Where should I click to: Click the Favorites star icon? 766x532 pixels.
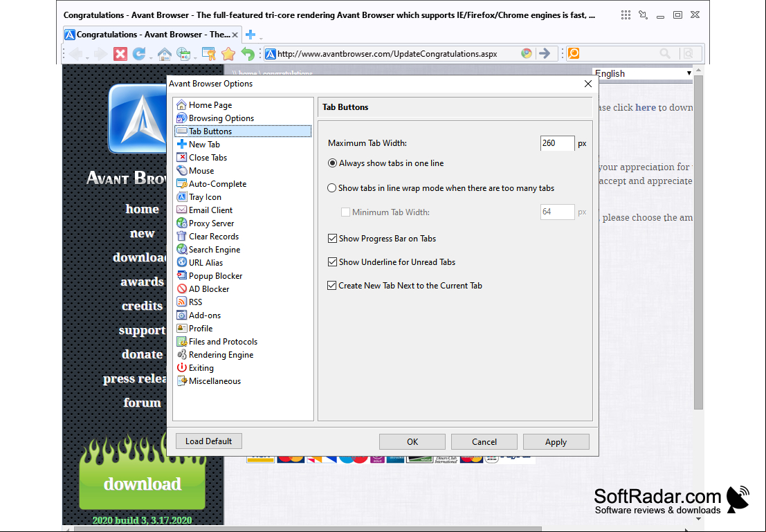tap(228, 54)
